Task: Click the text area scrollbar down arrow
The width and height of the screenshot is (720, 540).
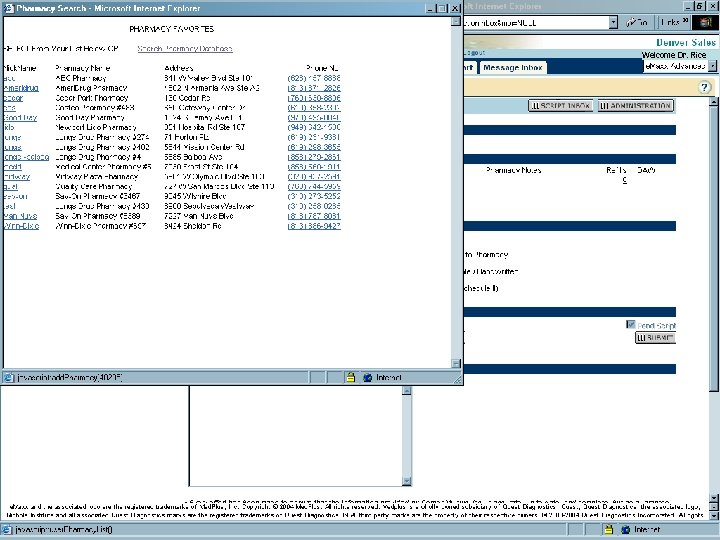Action: point(407,481)
